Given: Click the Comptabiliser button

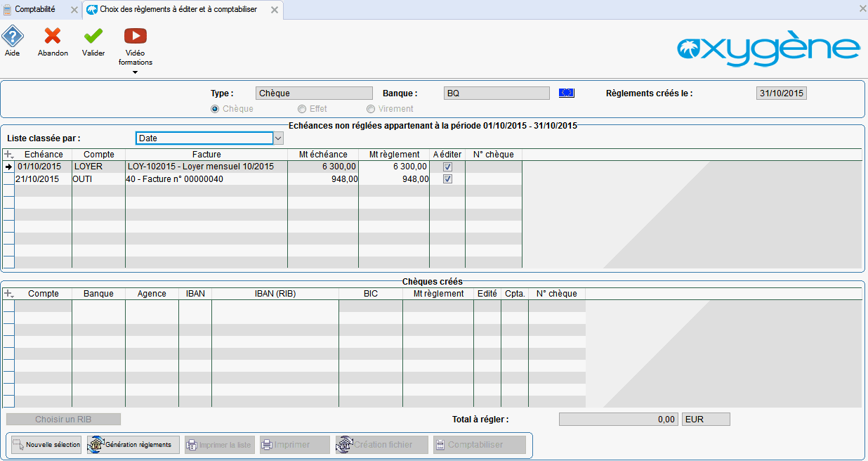Looking at the screenshot, I should pyautogui.click(x=479, y=445).
